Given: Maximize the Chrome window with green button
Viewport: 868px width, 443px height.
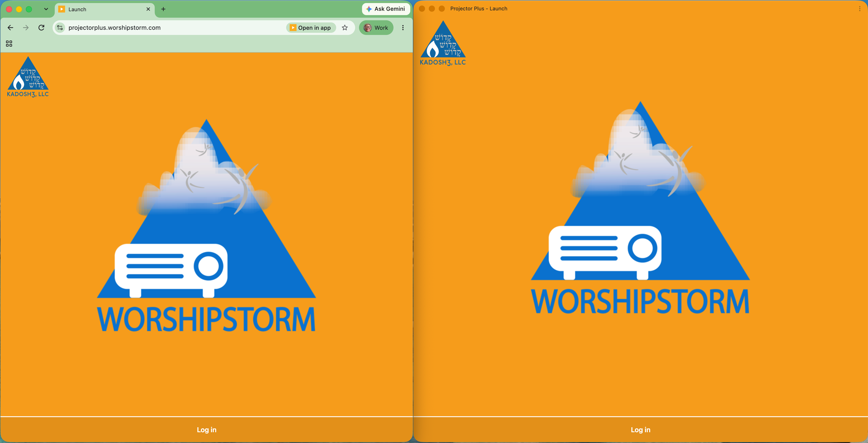Looking at the screenshot, I should (29, 9).
